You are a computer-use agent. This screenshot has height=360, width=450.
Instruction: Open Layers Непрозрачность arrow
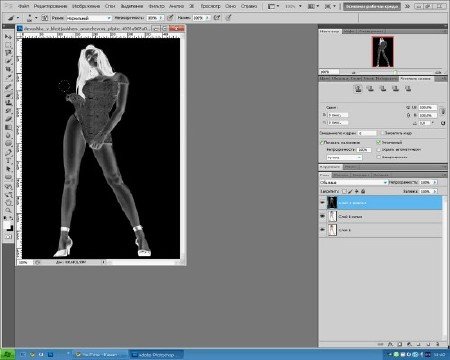click(434, 182)
